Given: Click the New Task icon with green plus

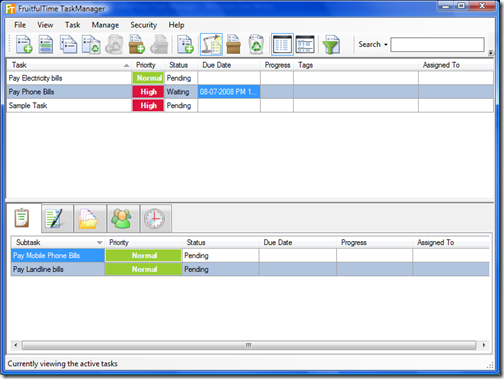Looking at the screenshot, I should 24,44.
